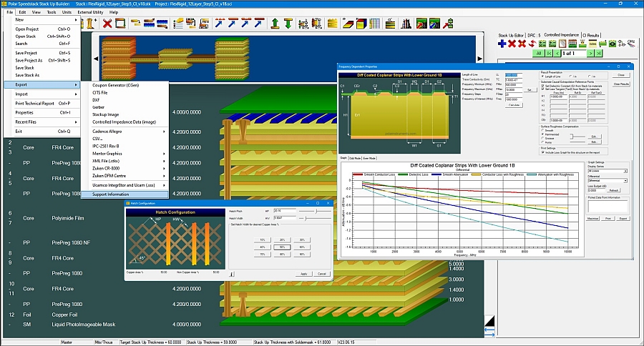Expand the Recent Files submenu
644x346 pixels.
point(42,122)
